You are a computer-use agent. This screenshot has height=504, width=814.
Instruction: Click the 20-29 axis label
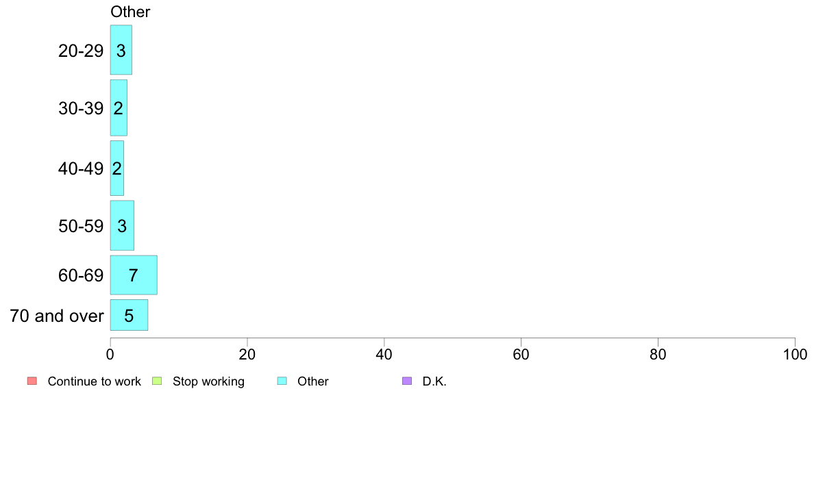pos(81,51)
